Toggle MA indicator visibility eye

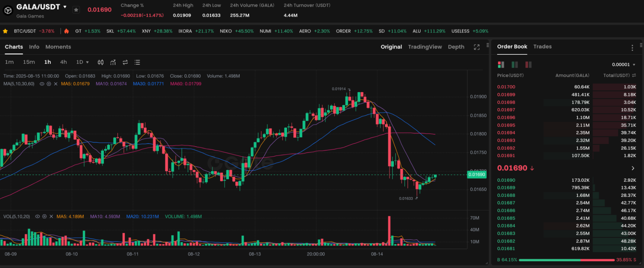pos(42,84)
